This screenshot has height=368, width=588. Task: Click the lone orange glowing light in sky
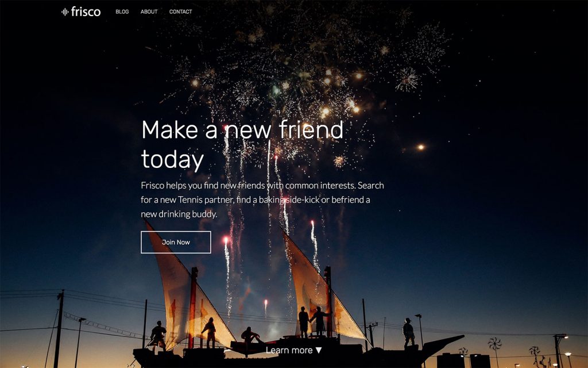(421, 147)
